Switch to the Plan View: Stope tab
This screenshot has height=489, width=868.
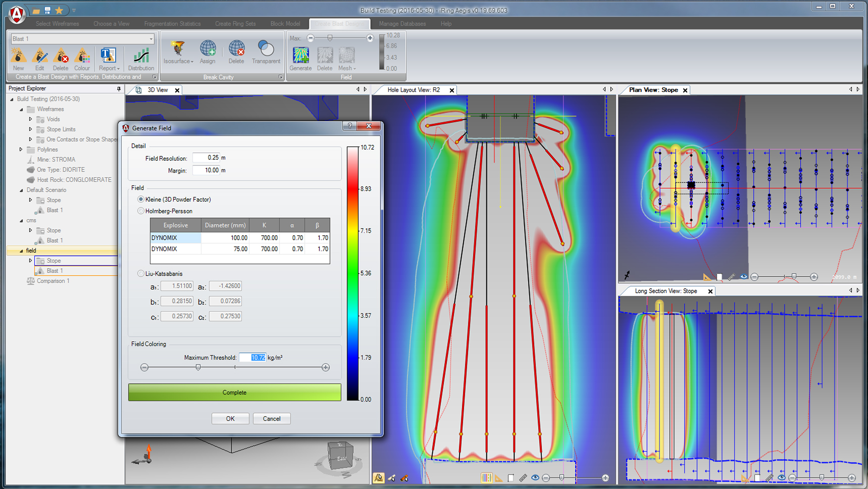(654, 90)
